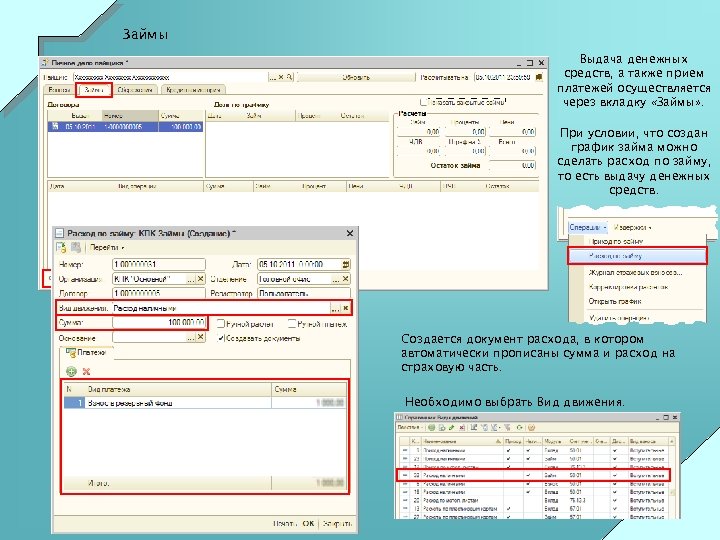Expand the Перейти dropdown menu
The height and width of the screenshot is (540, 720).
(107, 248)
